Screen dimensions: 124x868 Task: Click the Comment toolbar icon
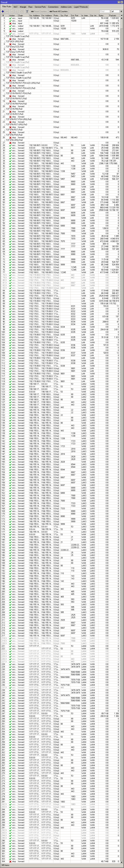click(x=22, y=11)
